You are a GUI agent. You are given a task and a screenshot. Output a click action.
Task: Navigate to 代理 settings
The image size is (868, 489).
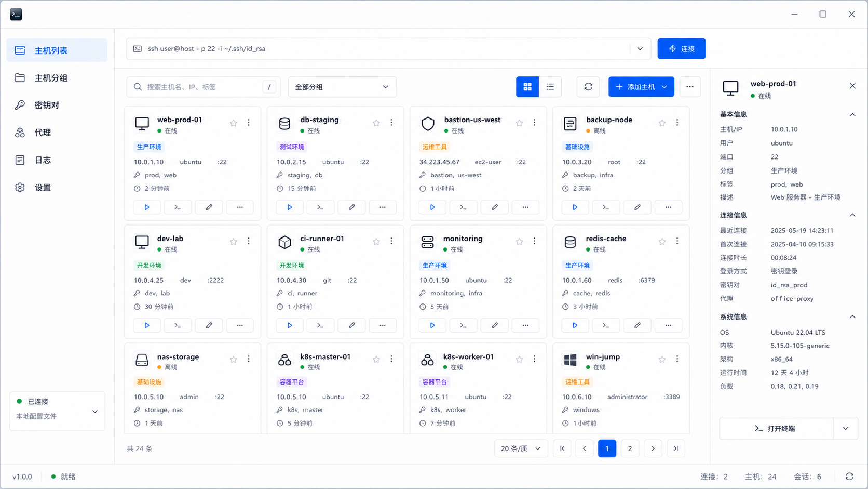pyautogui.click(x=57, y=133)
